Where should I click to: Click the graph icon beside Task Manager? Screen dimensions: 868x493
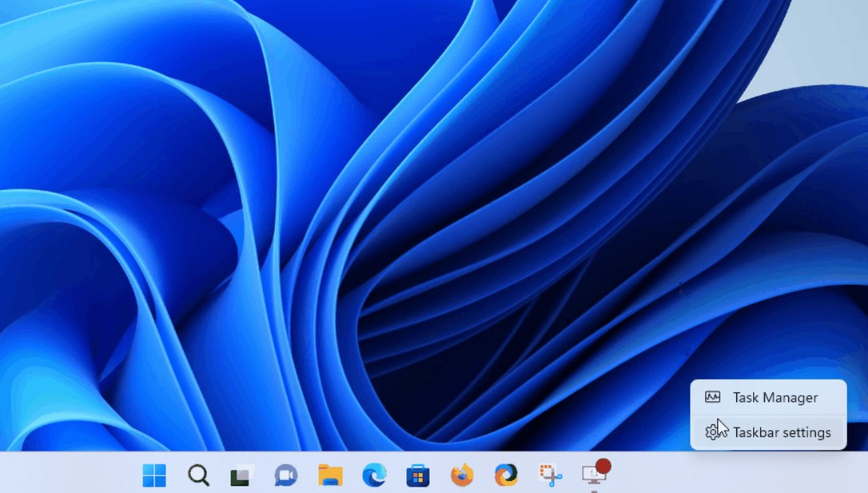coord(712,397)
